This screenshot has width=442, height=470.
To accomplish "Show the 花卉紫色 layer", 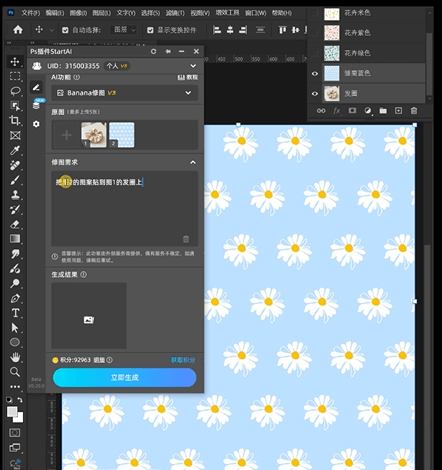I will (x=315, y=33).
